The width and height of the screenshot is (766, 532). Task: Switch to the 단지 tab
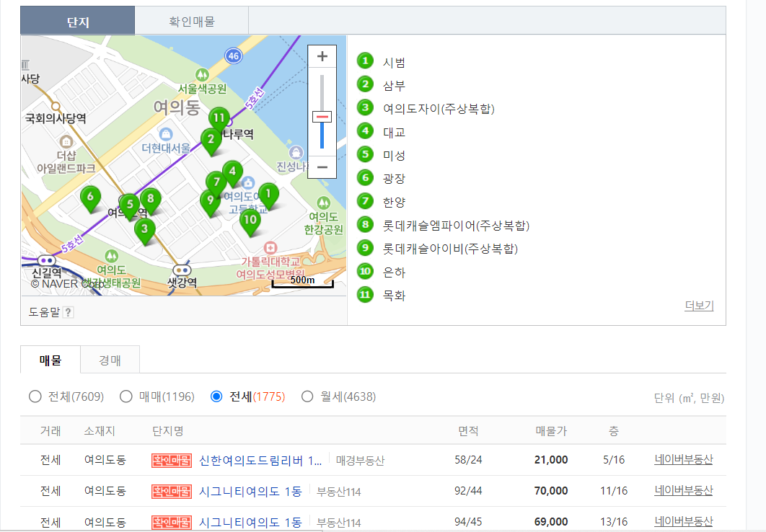click(x=78, y=21)
